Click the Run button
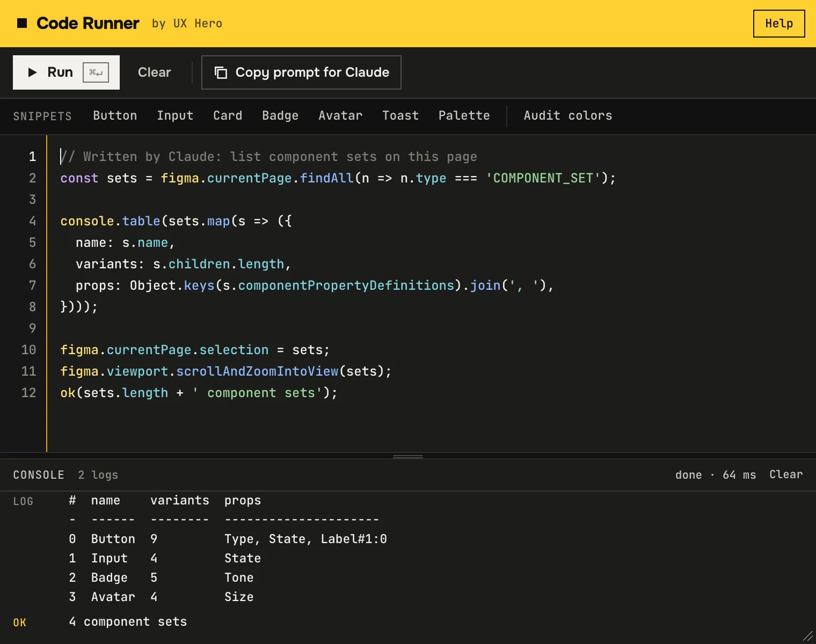 (66, 72)
